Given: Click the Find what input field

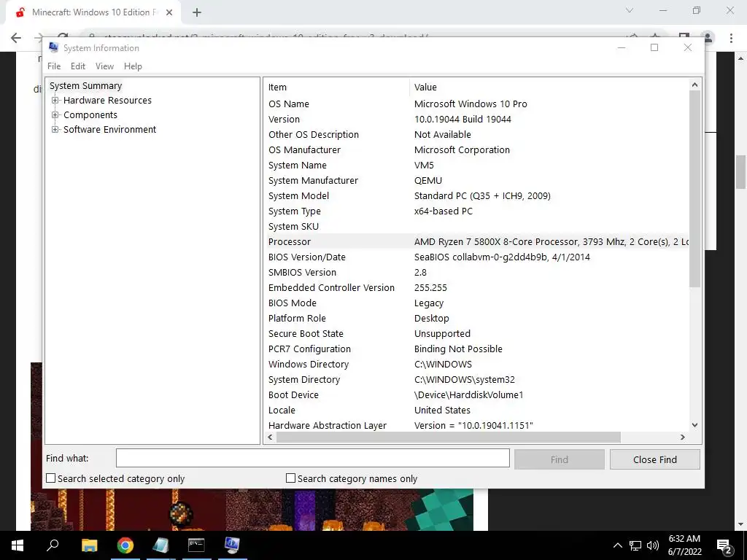Looking at the screenshot, I should pos(312,458).
